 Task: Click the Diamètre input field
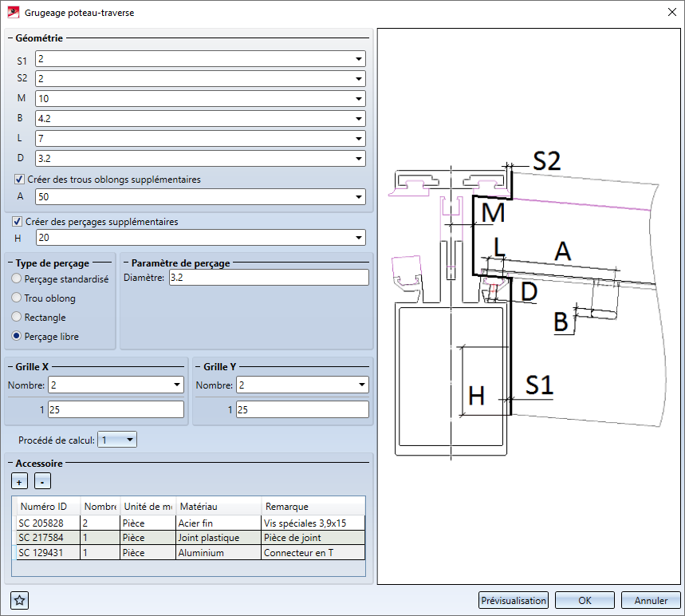point(268,278)
